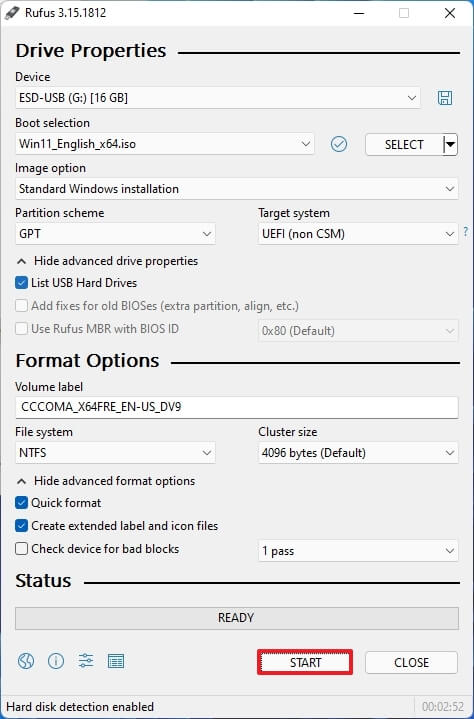Open application settings sliders icon

tap(86, 661)
